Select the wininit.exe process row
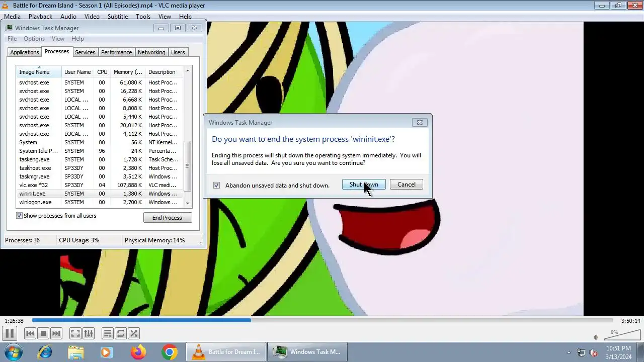Image resolution: width=644 pixels, height=362 pixels. (100, 194)
